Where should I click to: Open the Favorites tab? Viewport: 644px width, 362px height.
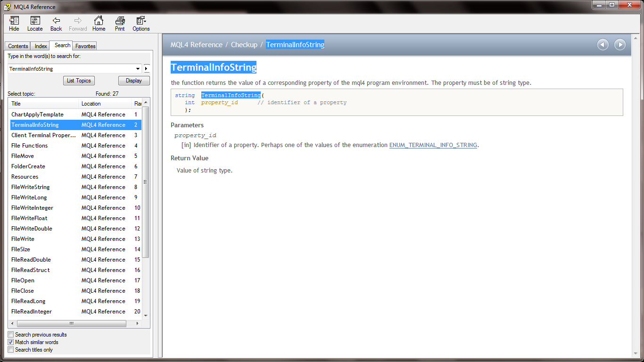click(85, 46)
